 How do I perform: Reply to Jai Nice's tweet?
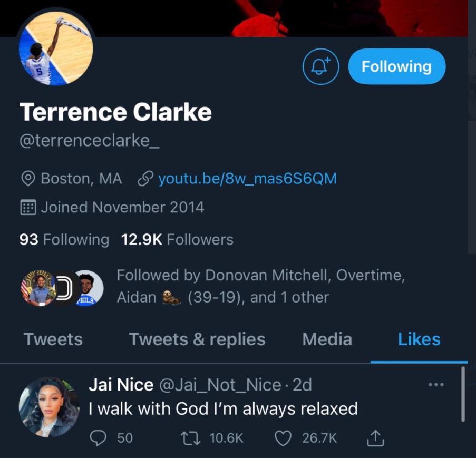(x=97, y=438)
